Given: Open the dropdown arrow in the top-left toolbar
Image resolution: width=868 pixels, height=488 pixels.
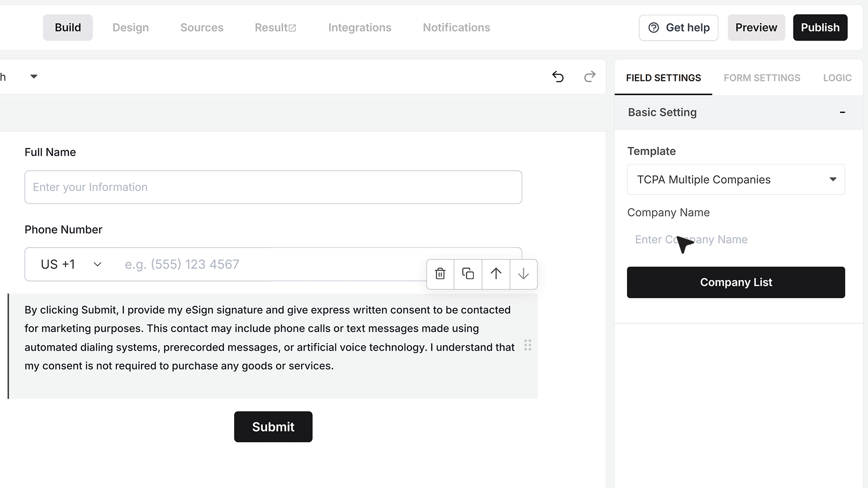Looking at the screenshot, I should coord(34,76).
